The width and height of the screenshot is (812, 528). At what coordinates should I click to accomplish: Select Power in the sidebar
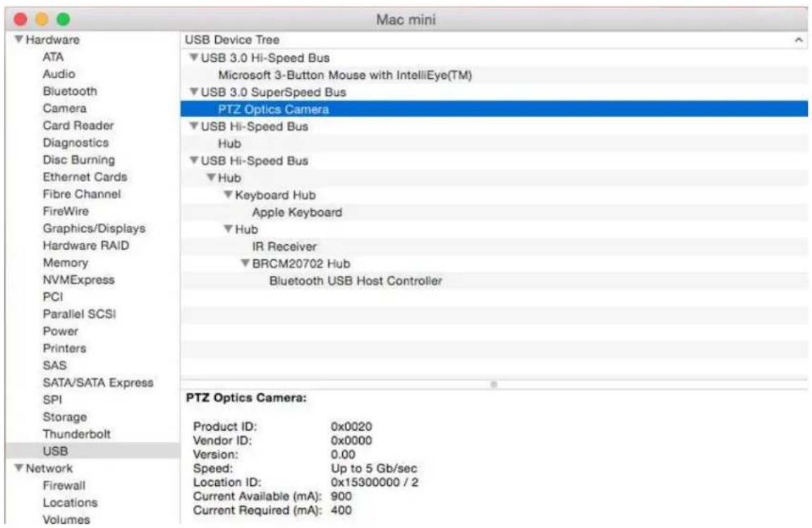61,331
